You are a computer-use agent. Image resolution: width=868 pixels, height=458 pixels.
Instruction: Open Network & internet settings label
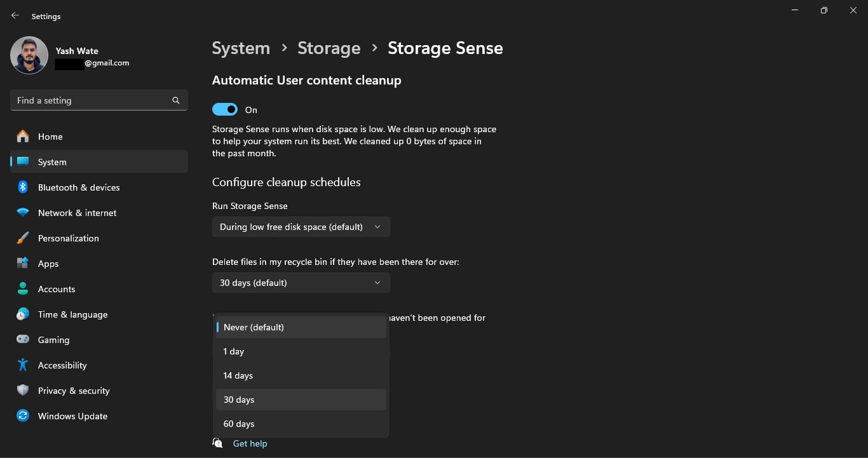point(78,213)
